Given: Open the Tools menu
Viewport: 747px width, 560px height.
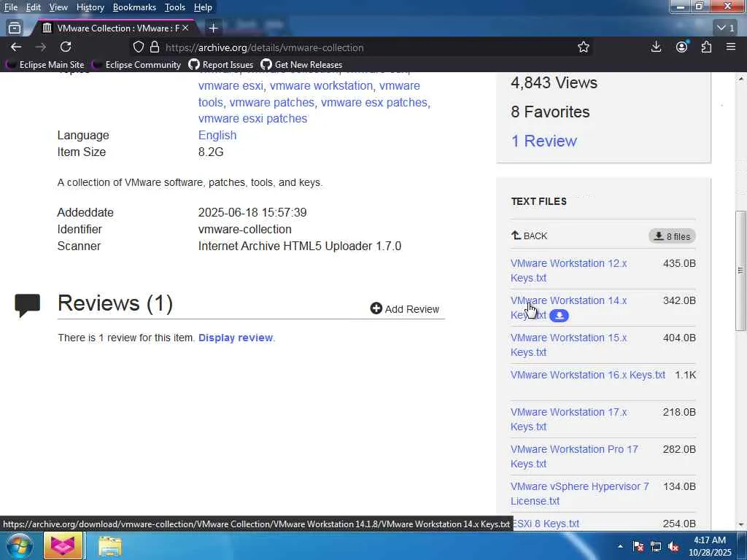Looking at the screenshot, I should point(175,7).
